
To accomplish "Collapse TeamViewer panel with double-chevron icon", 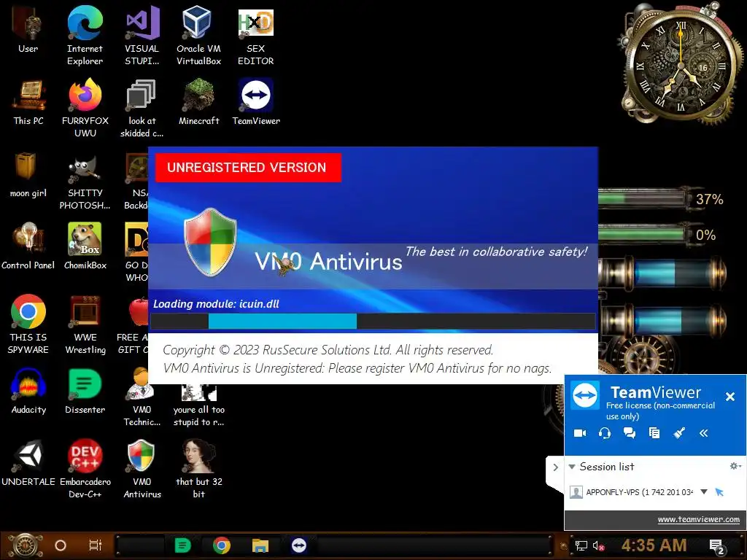I will 704,433.
